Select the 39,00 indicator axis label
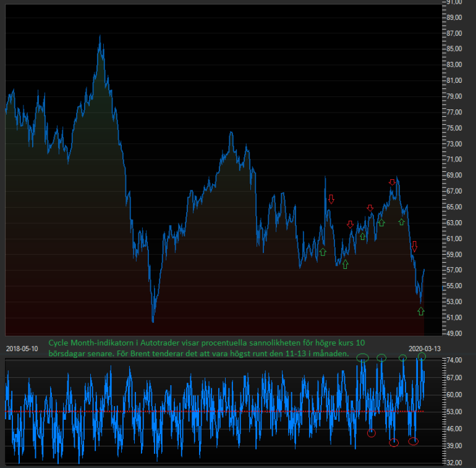This screenshot has width=476, height=468. tap(454, 446)
